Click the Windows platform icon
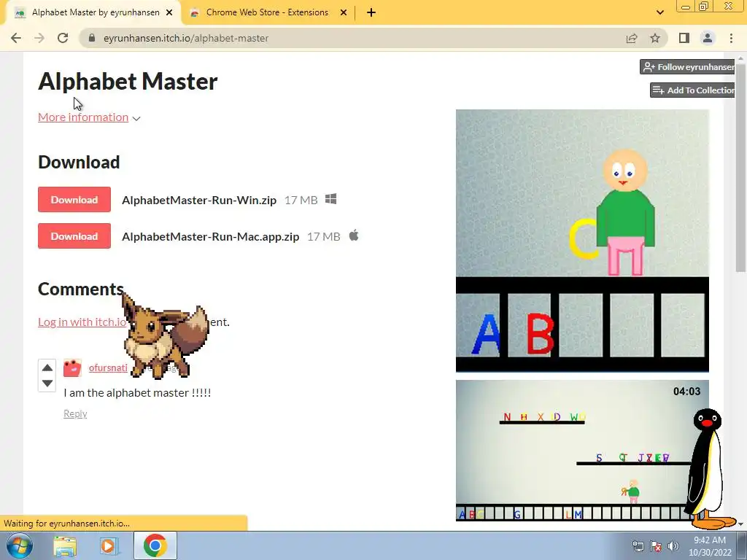The image size is (747, 560). [330, 199]
